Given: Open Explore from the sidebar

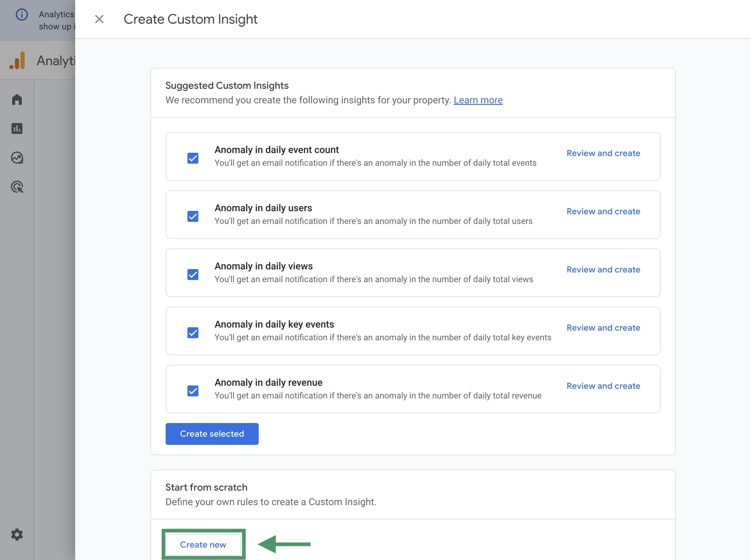Looking at the screenshot, I should [x=17, y=158].
